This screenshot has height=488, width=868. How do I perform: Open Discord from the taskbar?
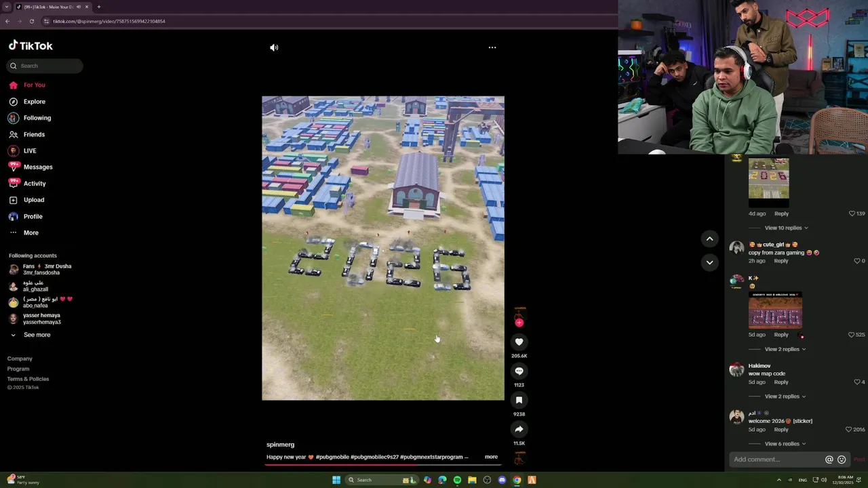point(502,480)
